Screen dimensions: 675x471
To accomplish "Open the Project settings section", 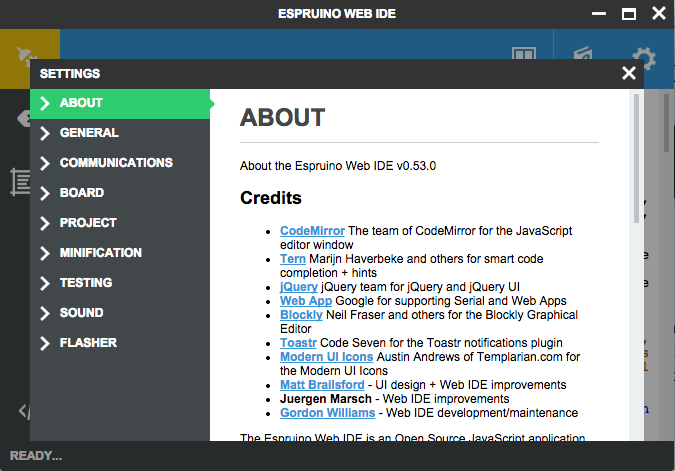I will click(120, 223).
